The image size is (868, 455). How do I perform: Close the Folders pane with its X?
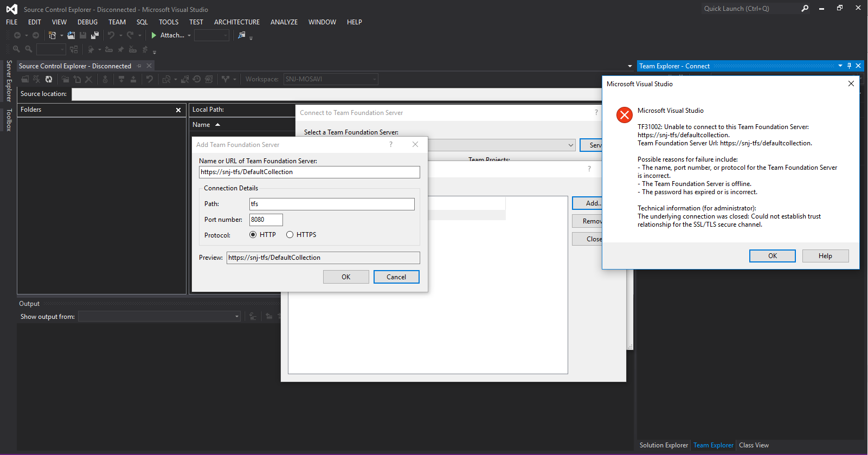178,110
